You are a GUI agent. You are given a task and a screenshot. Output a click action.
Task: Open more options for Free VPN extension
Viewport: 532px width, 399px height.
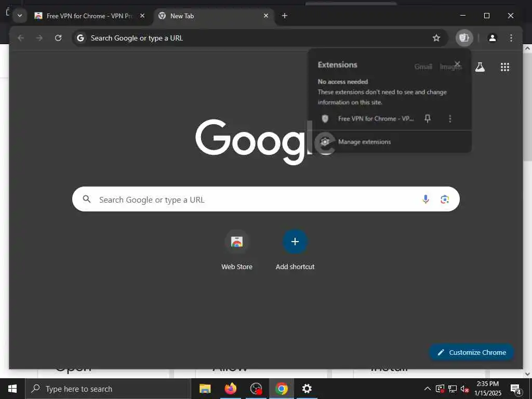pyautogui.click(x=450, y=118)
